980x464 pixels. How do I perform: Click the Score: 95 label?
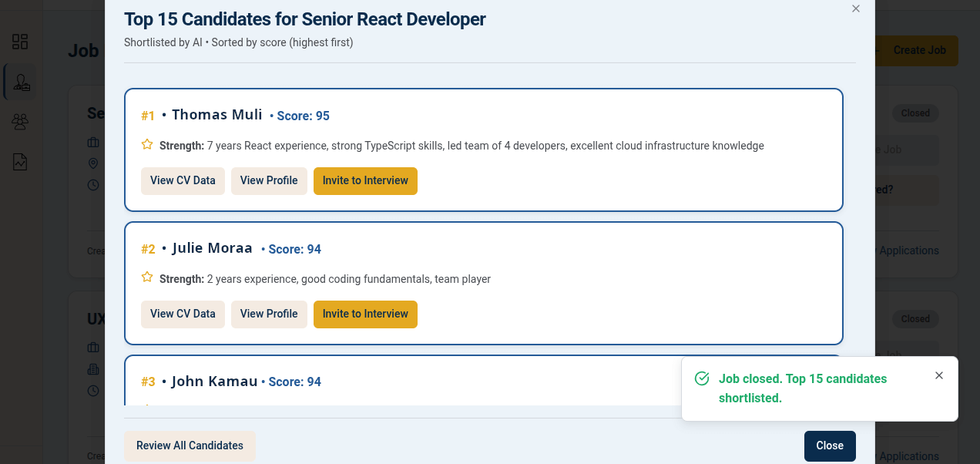[304, 116]
